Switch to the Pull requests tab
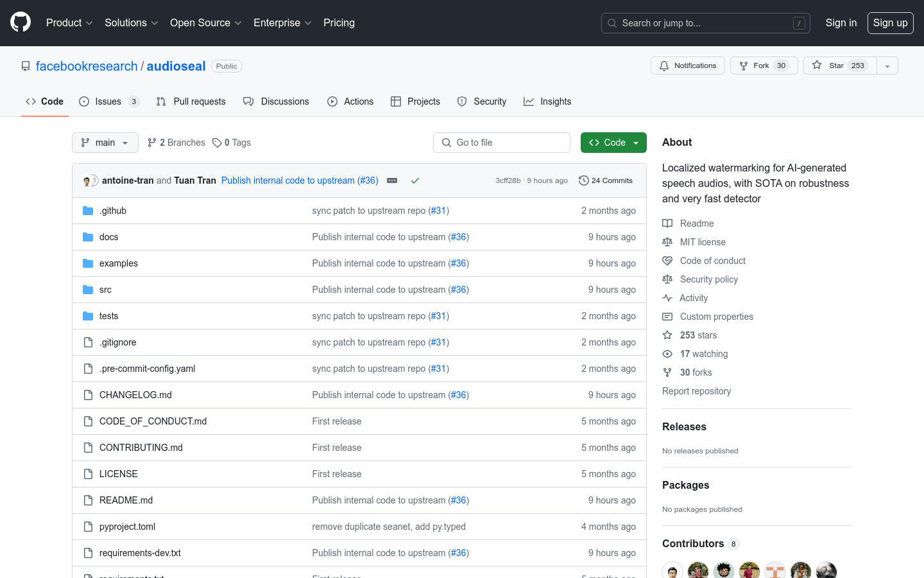Image resolution: width=924 pixels, height=578 pixels. [x=191, y=101]
